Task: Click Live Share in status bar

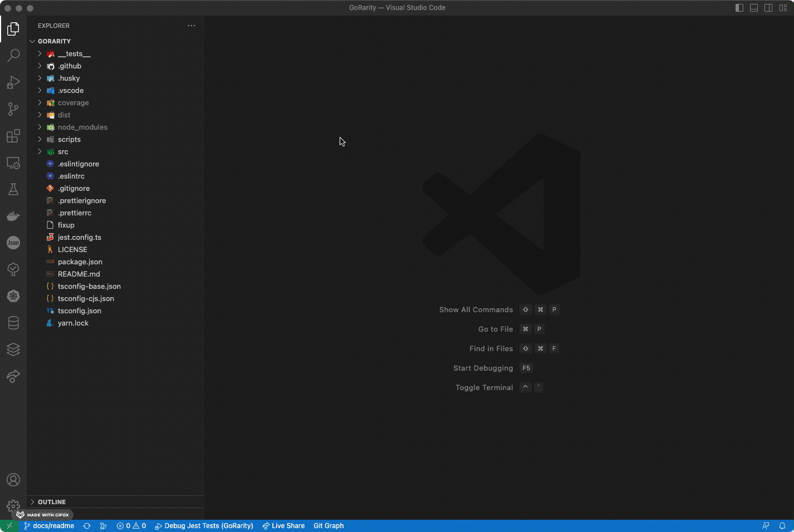Action: [x=284, y=526]
